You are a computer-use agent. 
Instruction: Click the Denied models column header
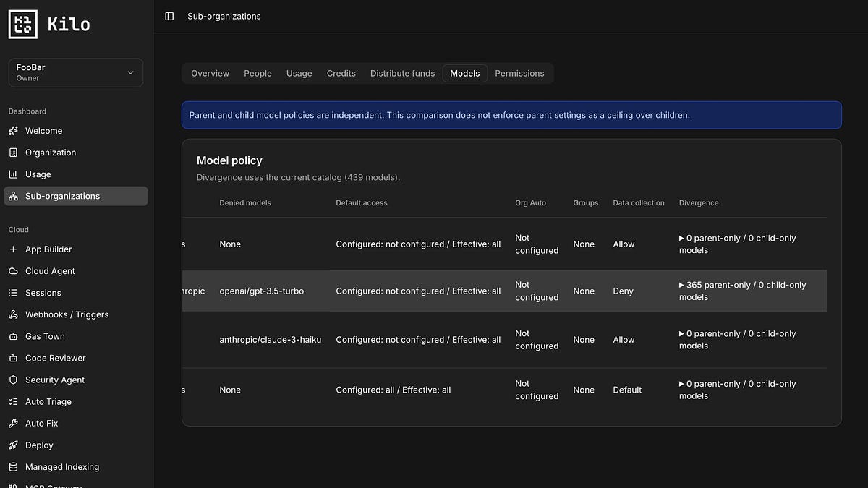point(245,203)
